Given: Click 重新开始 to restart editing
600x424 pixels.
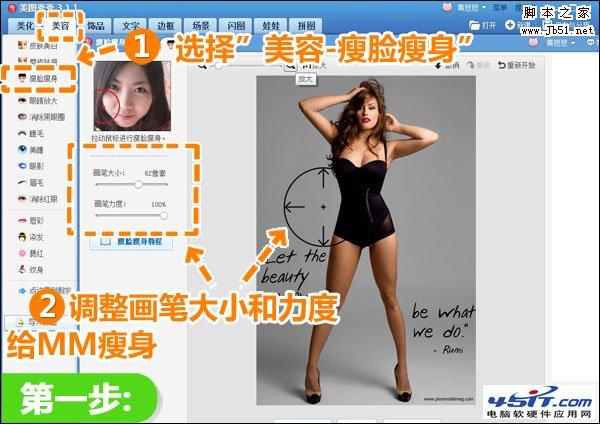Looking at the screenshot, I should [x=516, y=65].
